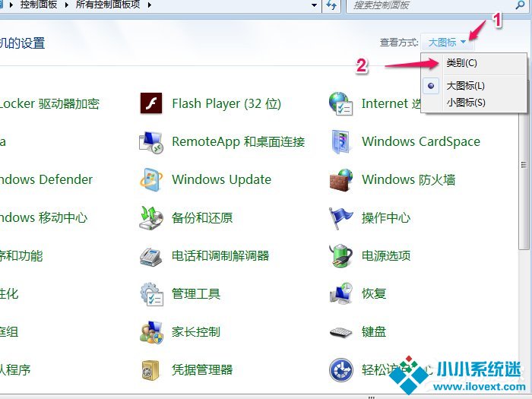Click the 轻松访问中心 round blue icon
The height and width of the screenshot is (399, 532).
pyautogui.click(x=341, y=370)
